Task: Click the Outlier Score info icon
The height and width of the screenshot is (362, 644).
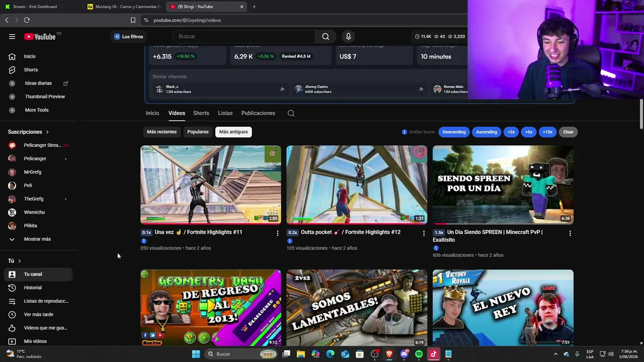Action: pyautogui.click(x=404, y=132)
